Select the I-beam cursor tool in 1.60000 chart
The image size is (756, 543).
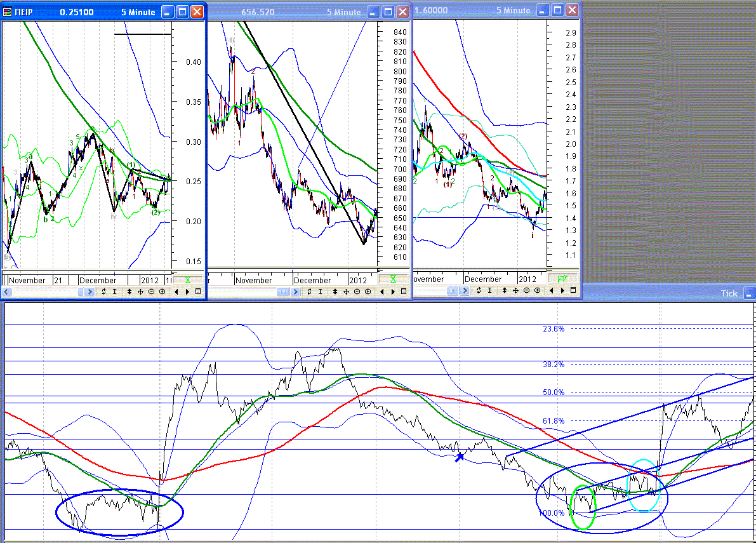pyautogui.click(x=489, y=290)
